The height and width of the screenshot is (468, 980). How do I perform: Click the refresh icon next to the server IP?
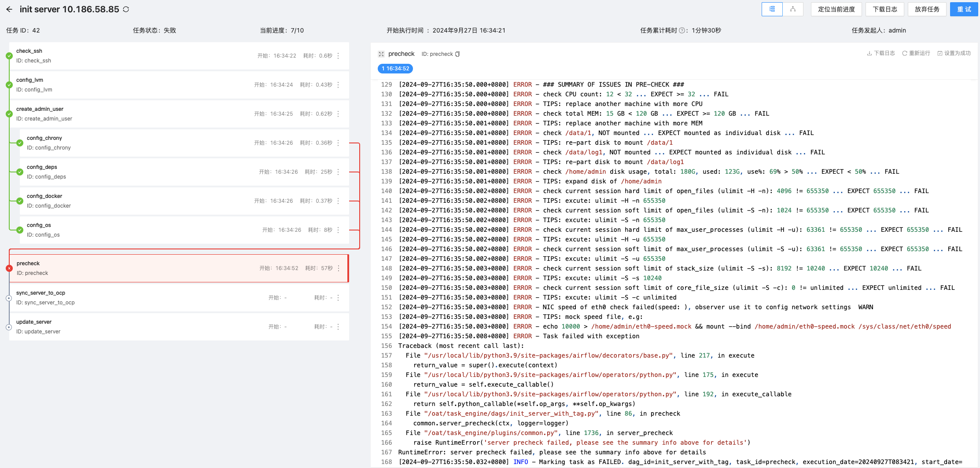(126, 9)
